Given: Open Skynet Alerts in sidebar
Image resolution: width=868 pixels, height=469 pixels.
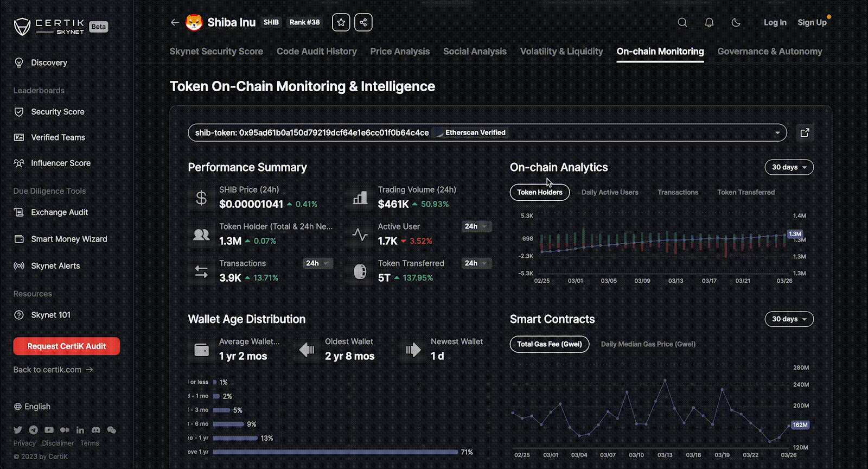Looking at the screenshot, I should point(47,265).
